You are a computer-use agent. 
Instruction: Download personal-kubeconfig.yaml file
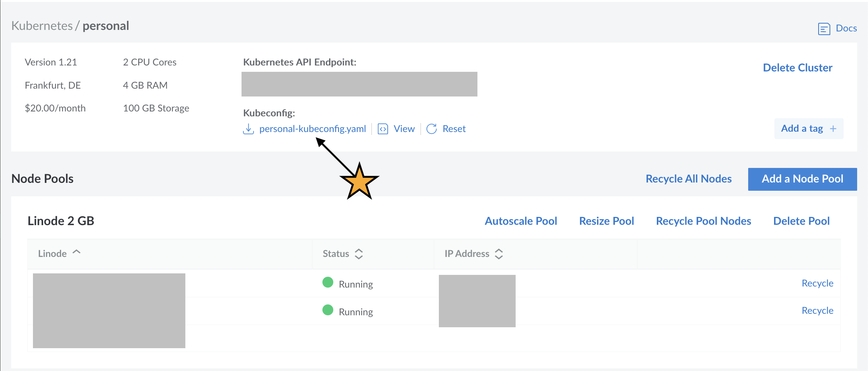pos(312,129)
